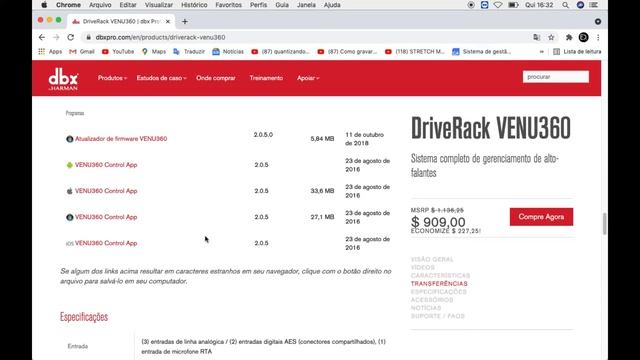Jump to the CARACTERÍSTICAS section
640x360 pixels.
click(x=440, y=276)
